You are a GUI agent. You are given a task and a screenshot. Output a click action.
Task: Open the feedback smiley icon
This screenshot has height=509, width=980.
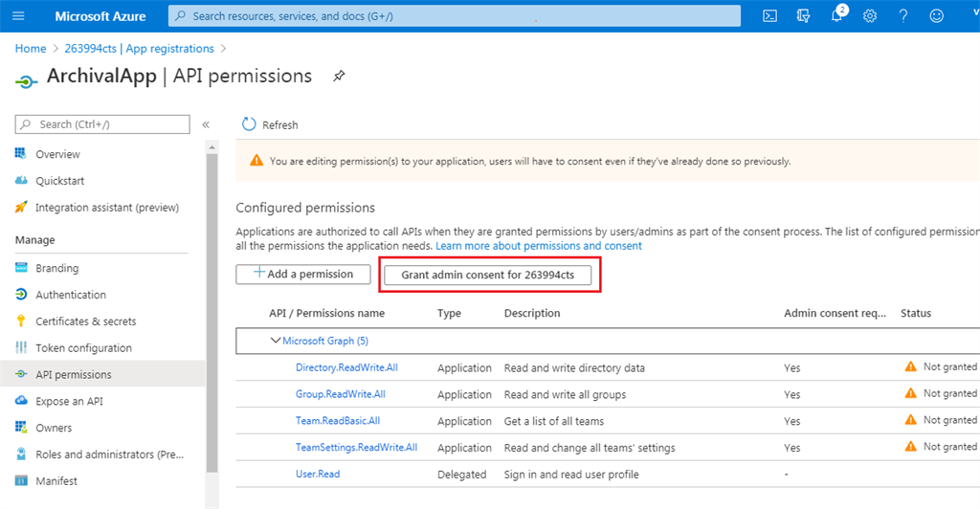936,16
